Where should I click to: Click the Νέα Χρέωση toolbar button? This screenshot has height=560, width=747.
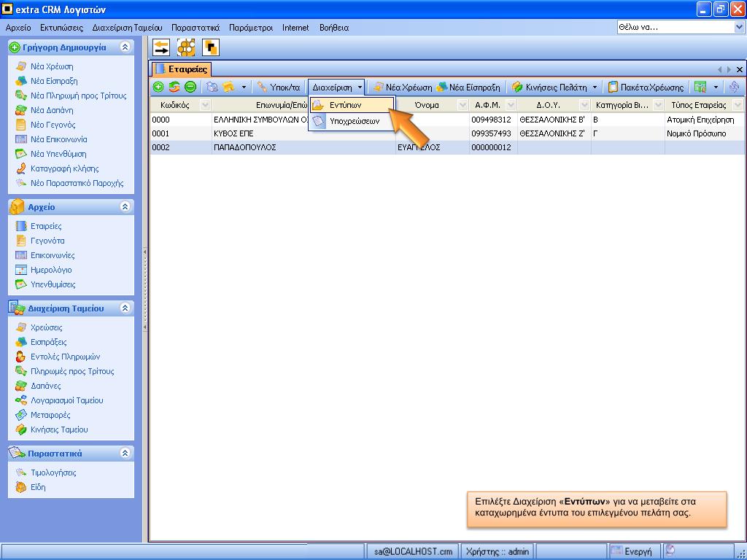(x=403, y=87)
